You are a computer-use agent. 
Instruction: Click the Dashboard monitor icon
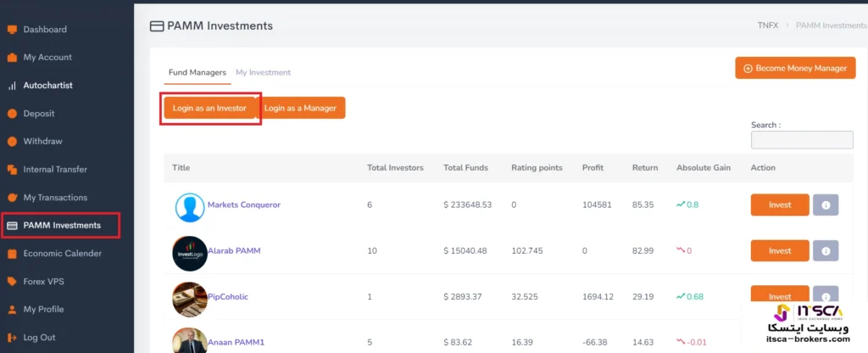12,30
